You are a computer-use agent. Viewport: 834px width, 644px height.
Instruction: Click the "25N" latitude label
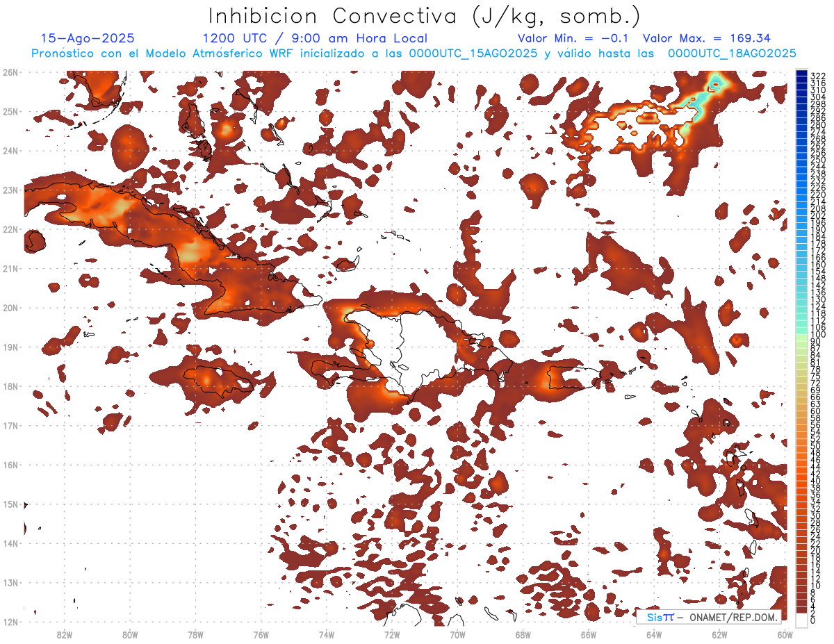(10, 111)
